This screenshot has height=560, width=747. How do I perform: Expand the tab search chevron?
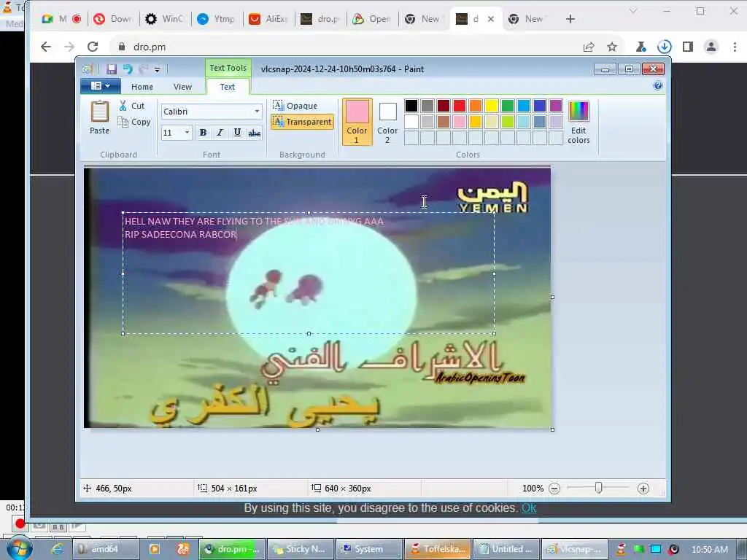[x=633, y=11]
